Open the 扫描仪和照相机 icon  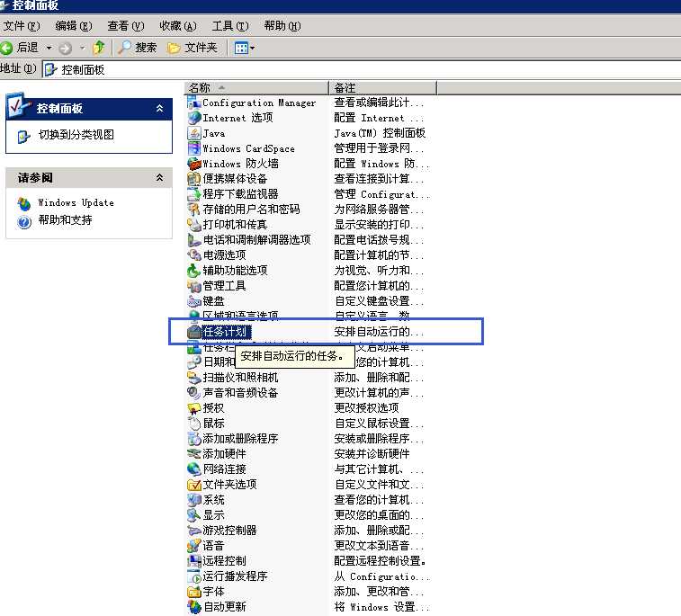click(193, 377)
